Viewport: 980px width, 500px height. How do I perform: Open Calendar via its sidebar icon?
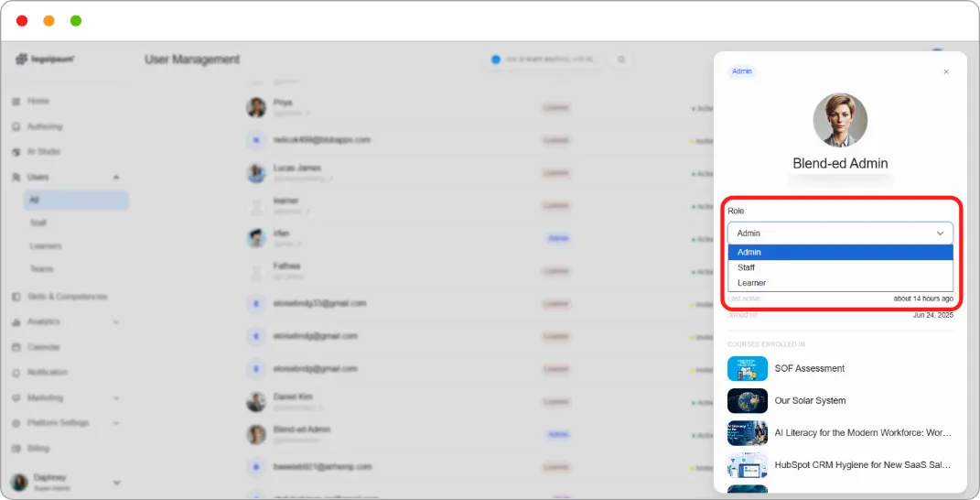click(16, 347)
